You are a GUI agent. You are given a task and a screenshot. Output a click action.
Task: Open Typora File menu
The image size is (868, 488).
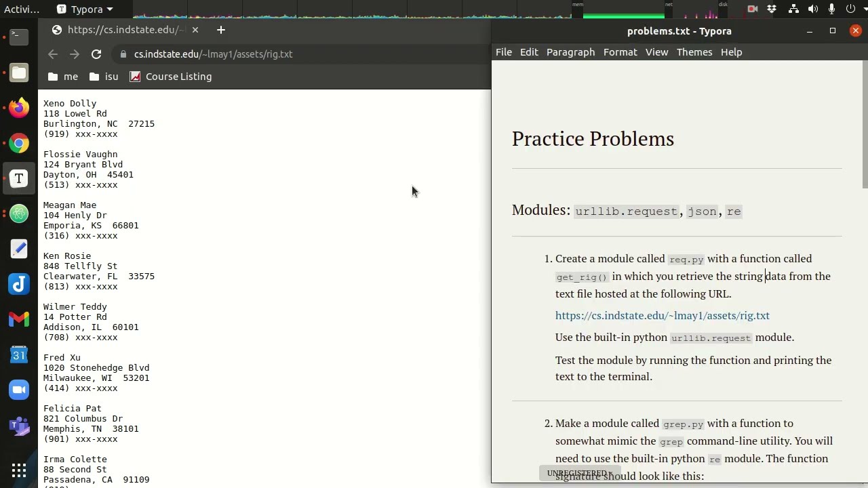504,52
